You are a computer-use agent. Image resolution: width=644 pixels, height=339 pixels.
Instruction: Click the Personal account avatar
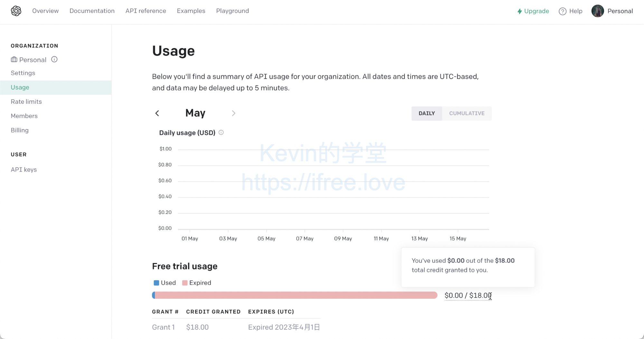(598, 11)
